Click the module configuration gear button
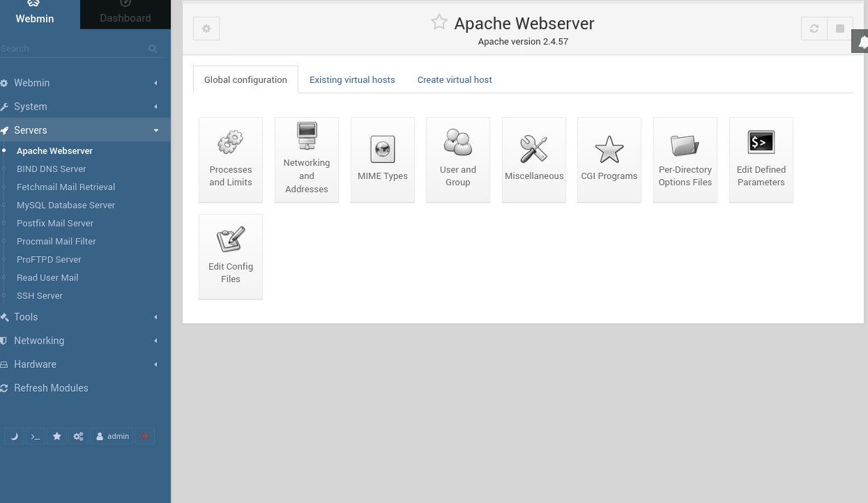 point(206,29)
